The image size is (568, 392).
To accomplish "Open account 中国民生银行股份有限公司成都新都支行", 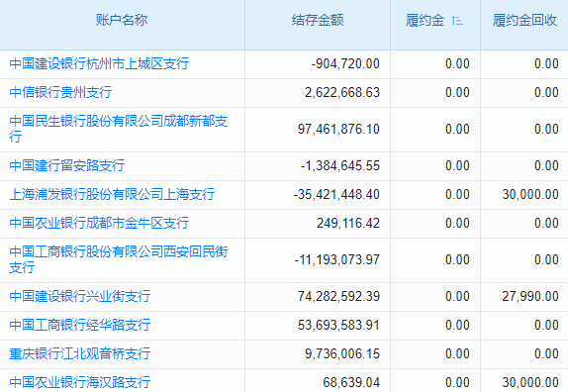I will tap(119, 129).
